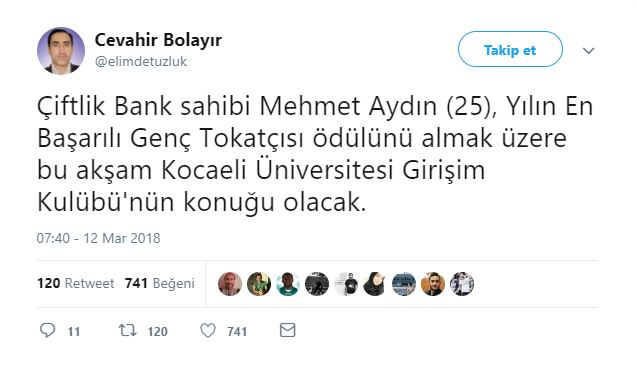The image size is (637, 367).
Task: Click the reply speech bubble icon
Action: tap(47, 330)
